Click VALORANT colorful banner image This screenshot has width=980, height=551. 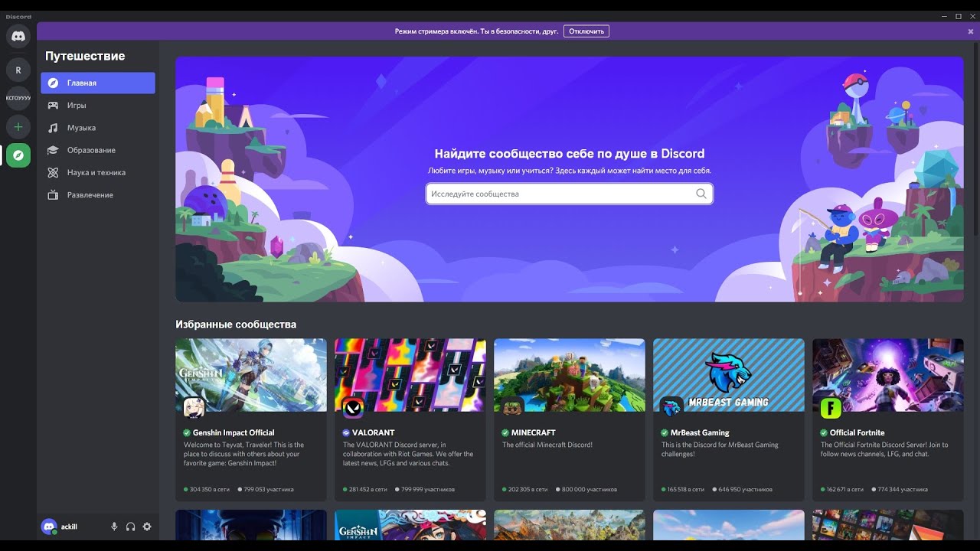[410, 375]
